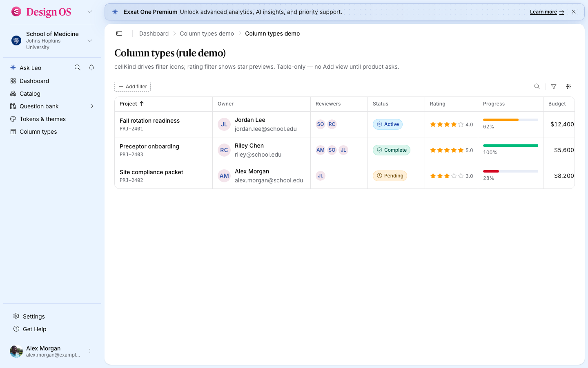Open Catalog in sidebar

point(52,94)
